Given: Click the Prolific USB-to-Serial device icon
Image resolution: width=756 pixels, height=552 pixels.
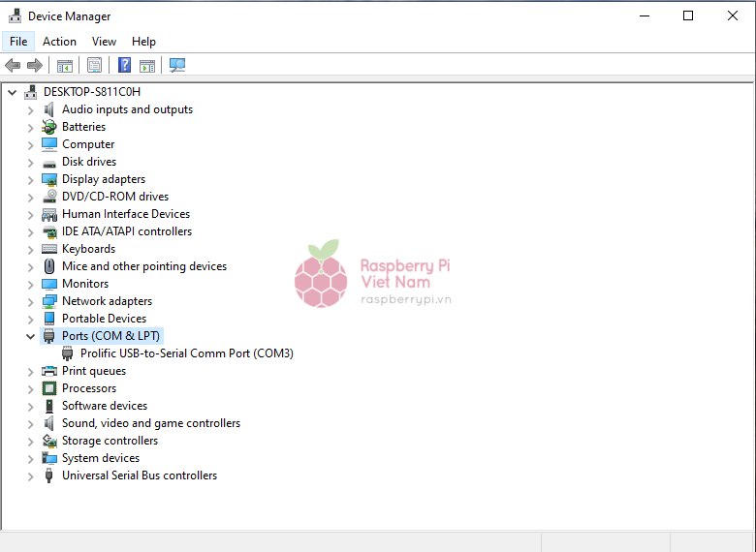Looking at the screenshot, I should [x=68, y=353].
